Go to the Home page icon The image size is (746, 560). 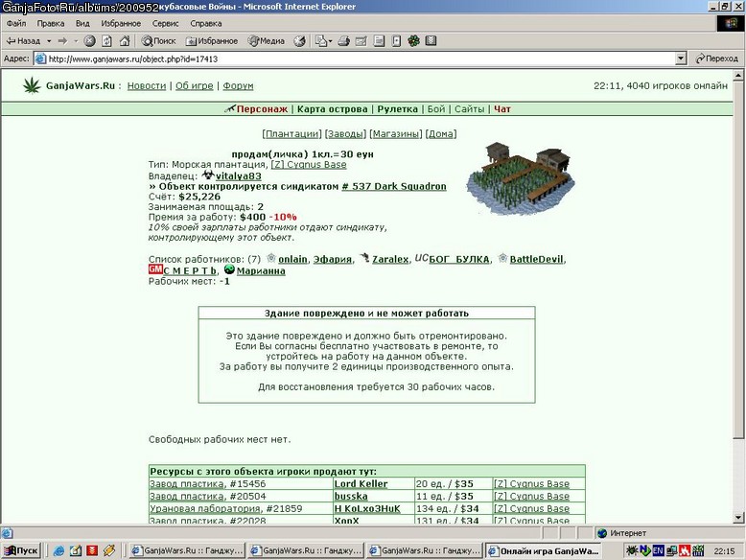coord(125,41)
